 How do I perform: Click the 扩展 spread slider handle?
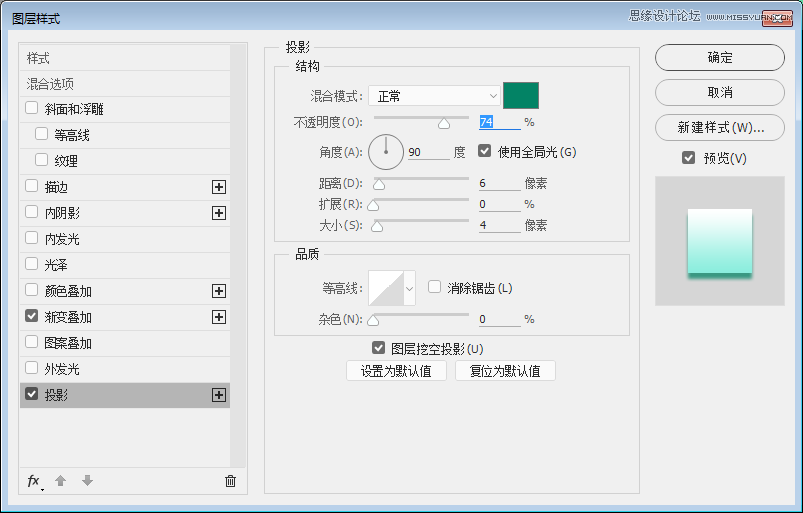tap(373, 205)
